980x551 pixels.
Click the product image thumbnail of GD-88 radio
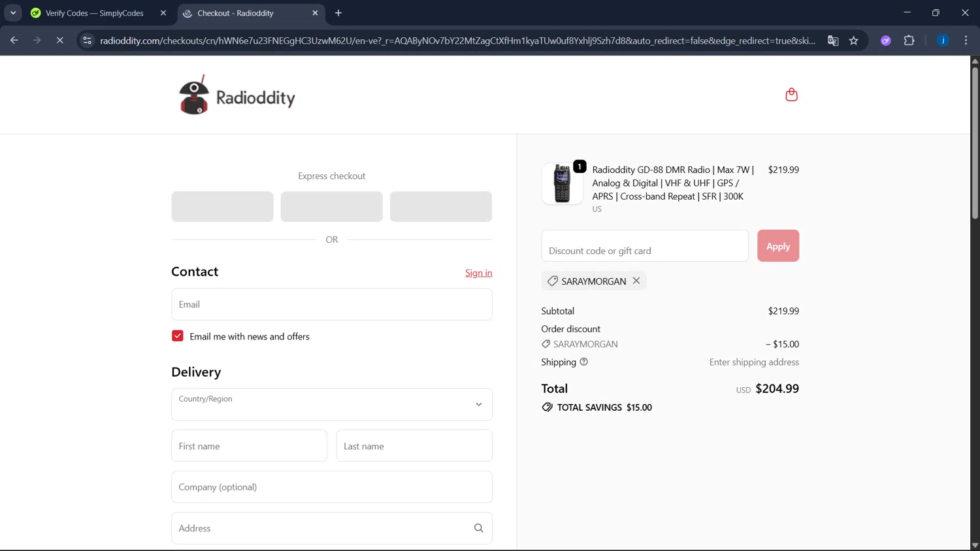coord(562,183)
